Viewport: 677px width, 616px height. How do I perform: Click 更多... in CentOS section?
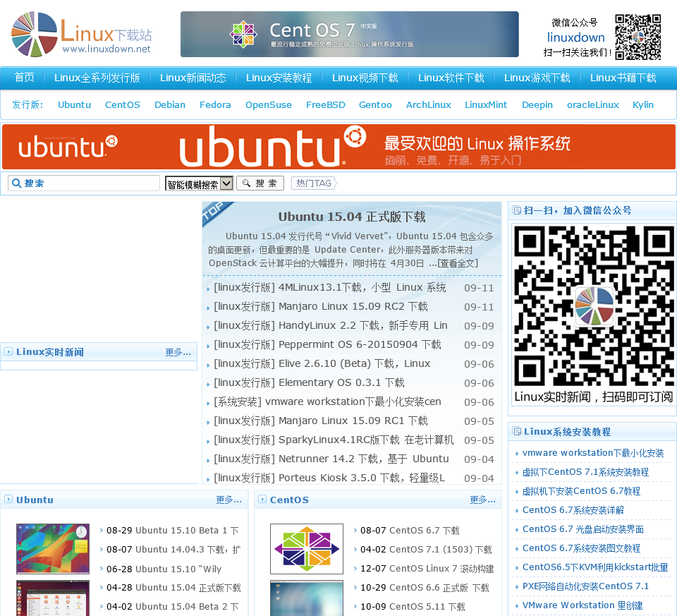click(482, 500)
